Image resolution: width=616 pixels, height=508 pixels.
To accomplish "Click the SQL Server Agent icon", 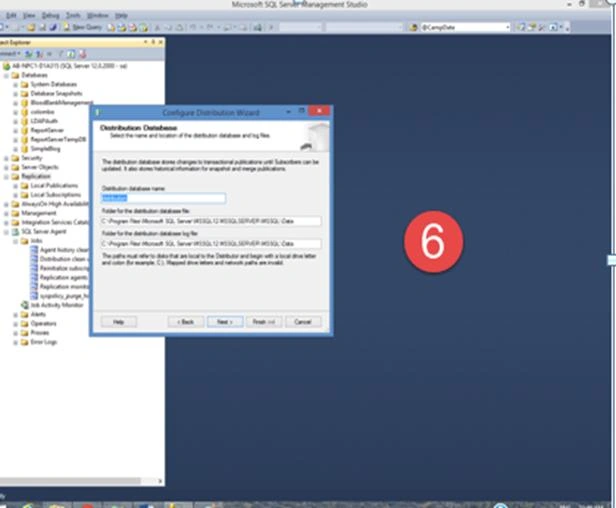I will point(15,232).
